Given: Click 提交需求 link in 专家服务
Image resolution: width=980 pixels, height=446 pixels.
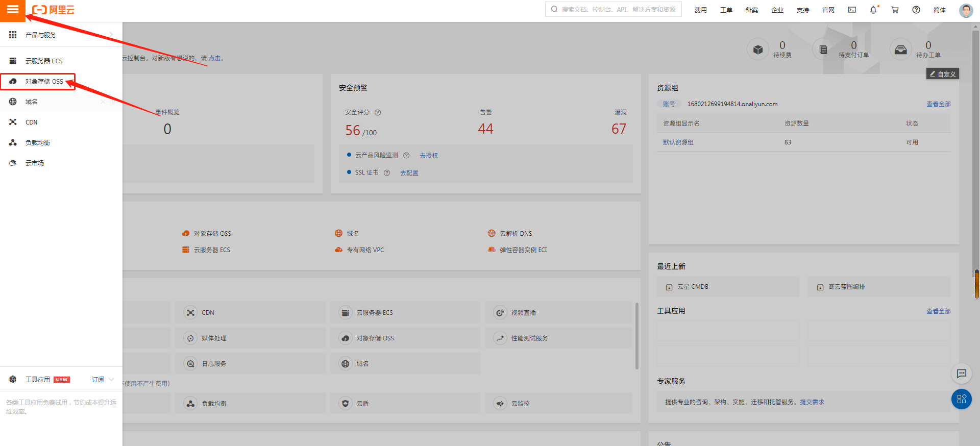Looking at the screenshot, I should pos(812,402).
